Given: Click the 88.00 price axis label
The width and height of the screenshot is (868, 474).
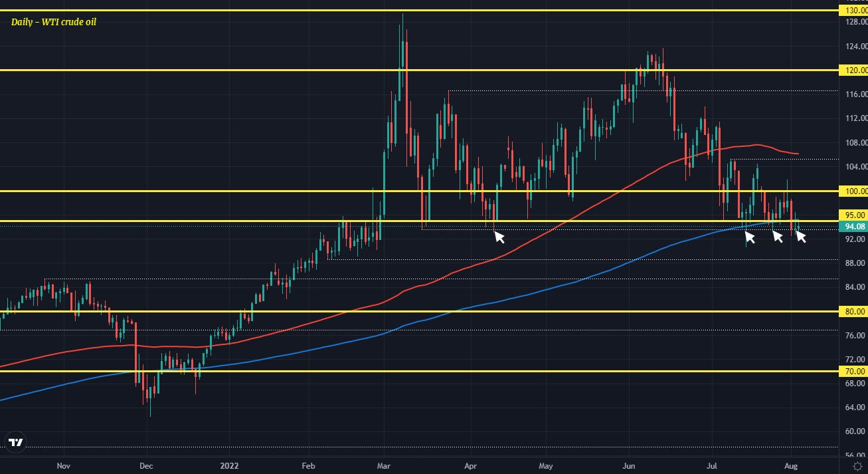Looking at the screenshot, I should pos(855,263).
